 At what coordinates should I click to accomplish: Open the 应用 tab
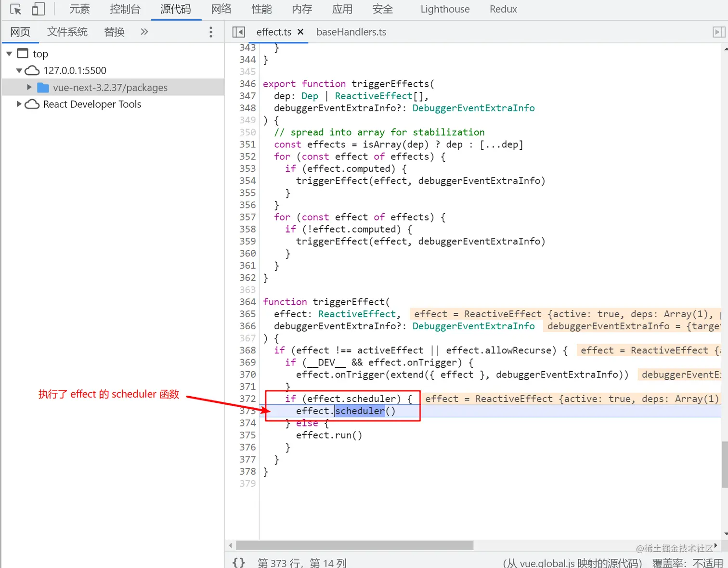342,9
